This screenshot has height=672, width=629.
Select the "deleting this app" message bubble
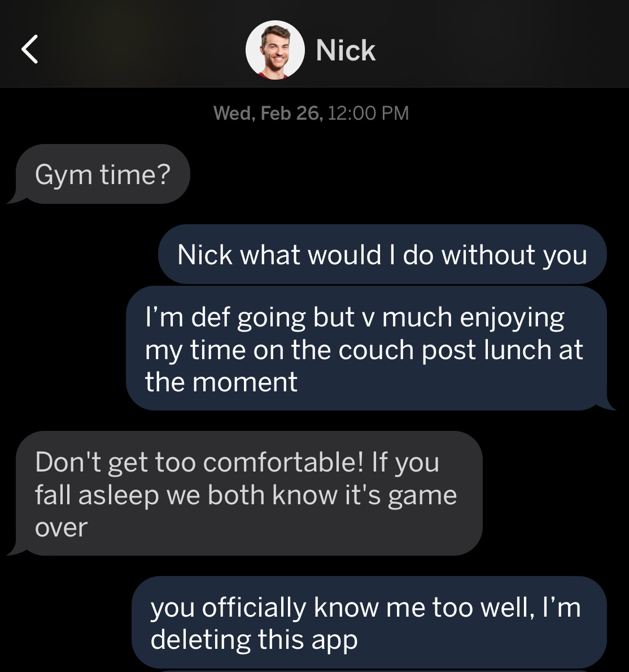(369, 622)
